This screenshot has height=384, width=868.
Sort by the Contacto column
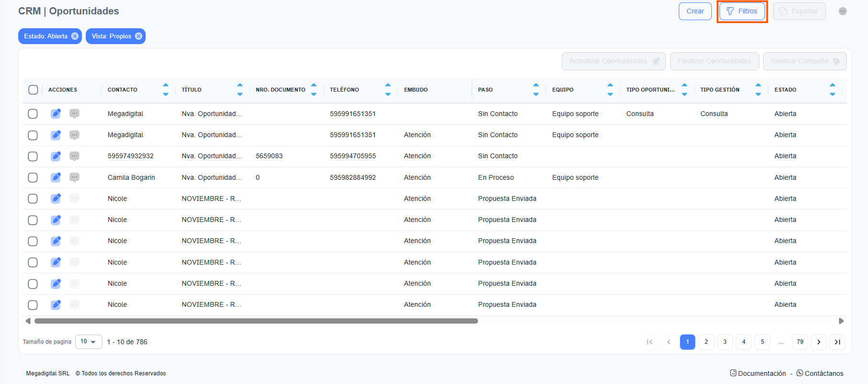[166, 90]
